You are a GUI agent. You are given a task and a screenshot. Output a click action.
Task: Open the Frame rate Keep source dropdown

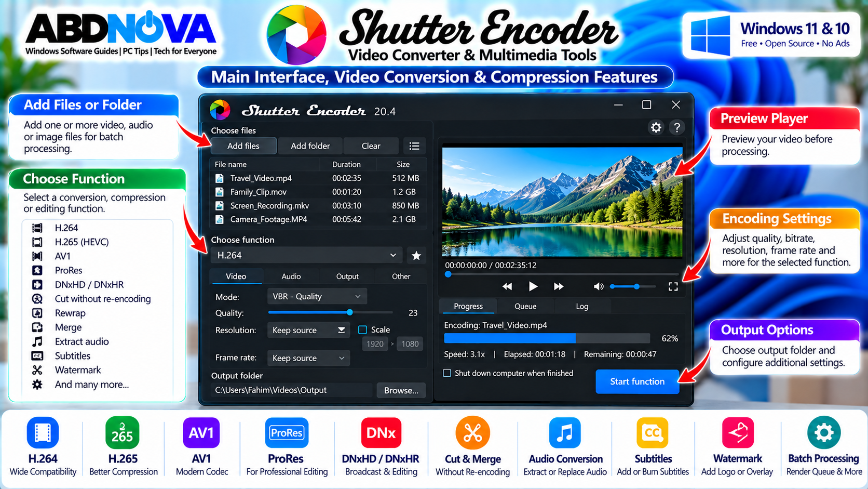pyautogui.click(x=308, y=358)
